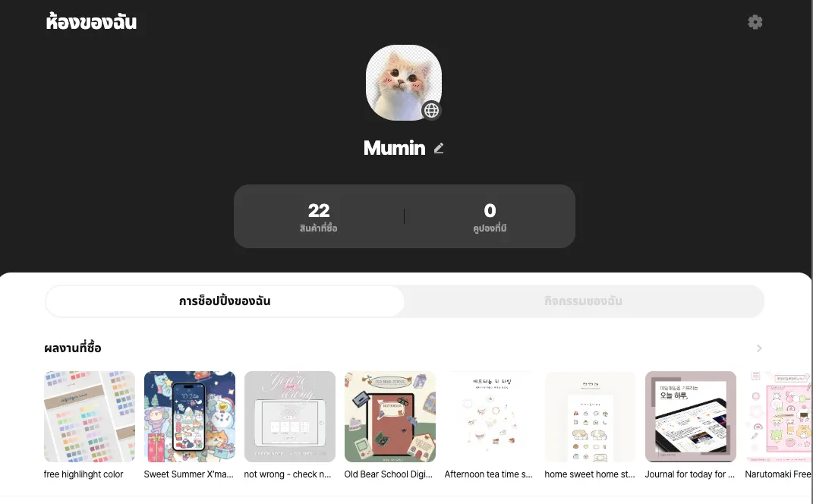Expand purchased works with the chevron arrow
The width and height of the screenshot is (813, 504).
click(759, 348)
